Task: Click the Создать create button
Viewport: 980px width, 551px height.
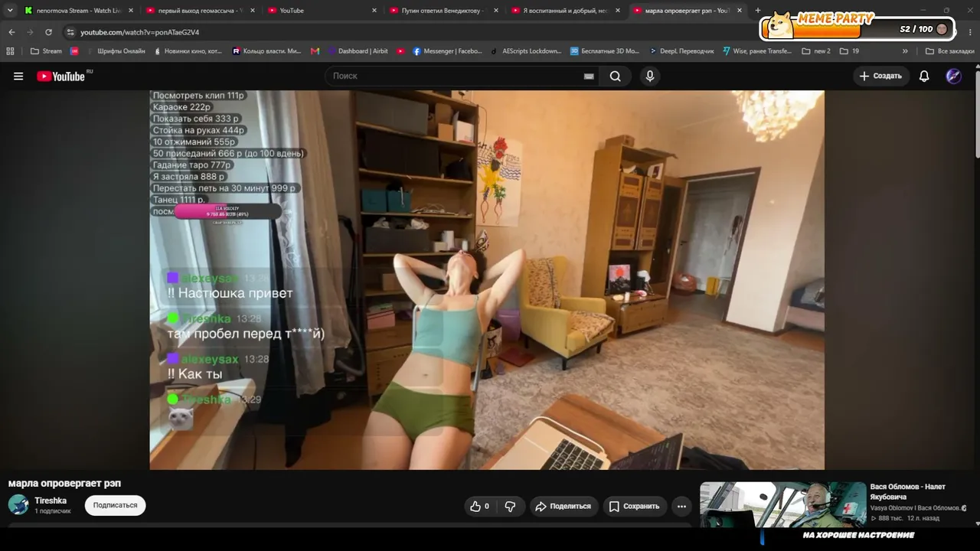Action: [880, 76]
